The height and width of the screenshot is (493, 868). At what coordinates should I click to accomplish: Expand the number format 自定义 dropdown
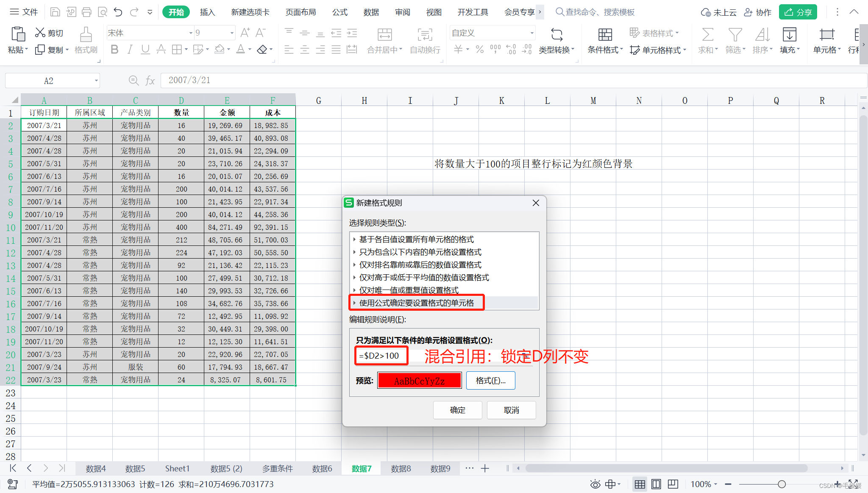click(531, 33)
